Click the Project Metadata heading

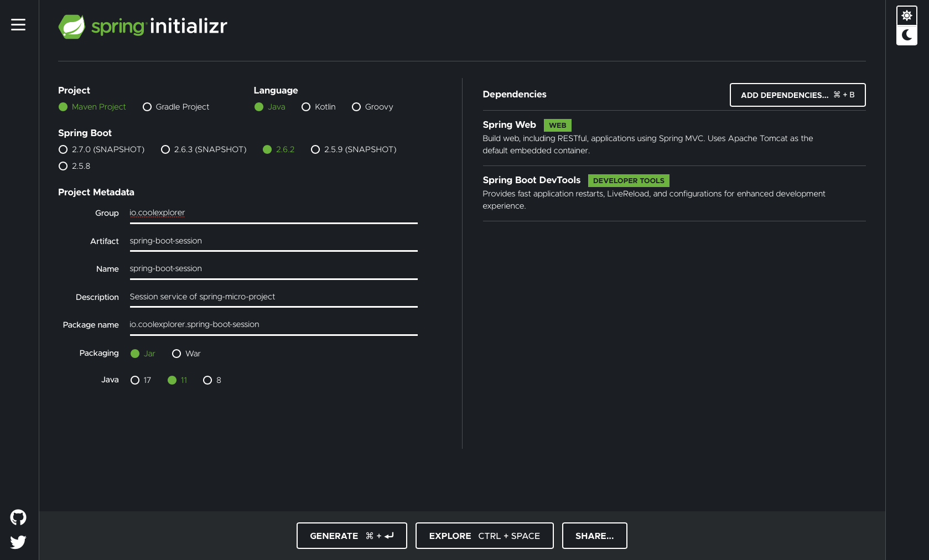point(96,193)
